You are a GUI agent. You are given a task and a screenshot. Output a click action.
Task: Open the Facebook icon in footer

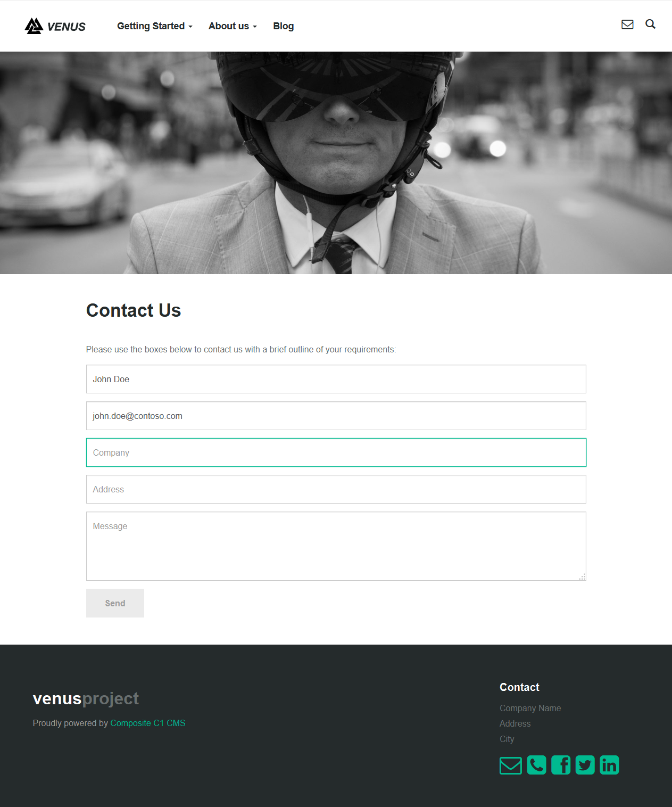(x=561, y=765)
